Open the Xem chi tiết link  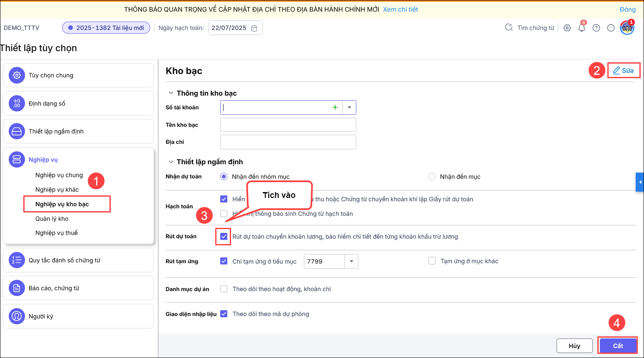400,9
